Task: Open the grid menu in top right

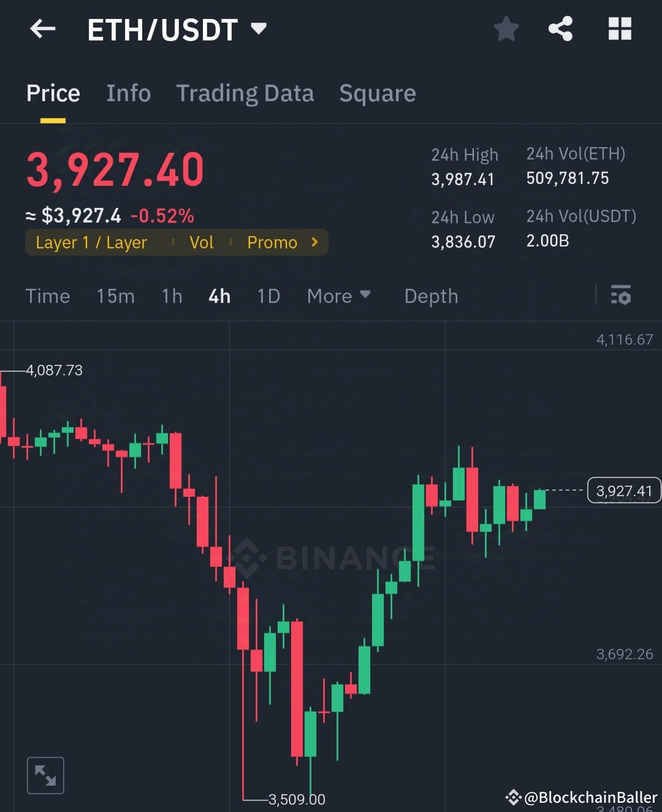Action: [619, 28]
